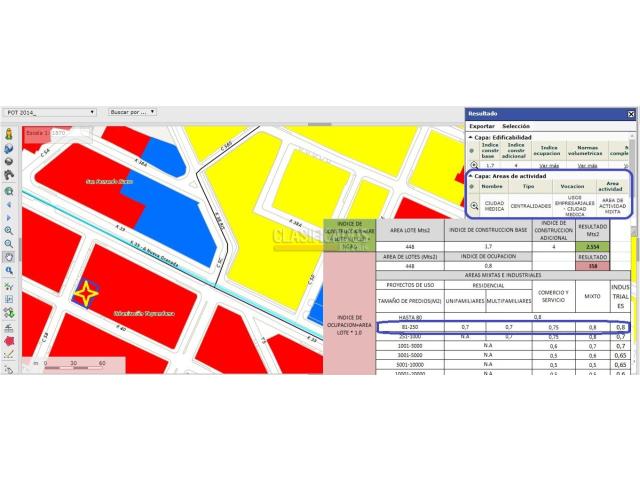Screen dimensions: 640x480
Task: Click the yellow star marker on map
Action: click(87, 294)
